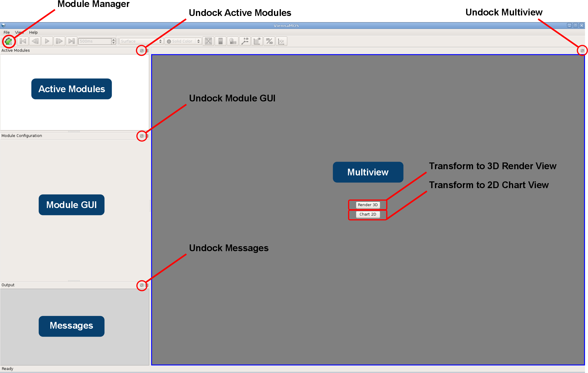Toggle the orientation axes visibility icon
Viewport: 588px width, 373px height.
(x=245, y=41)
